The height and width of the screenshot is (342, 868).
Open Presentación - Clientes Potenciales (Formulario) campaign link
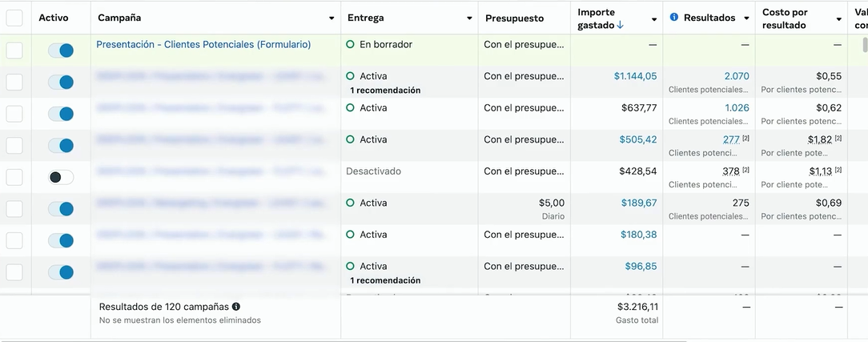coord(203,45)
